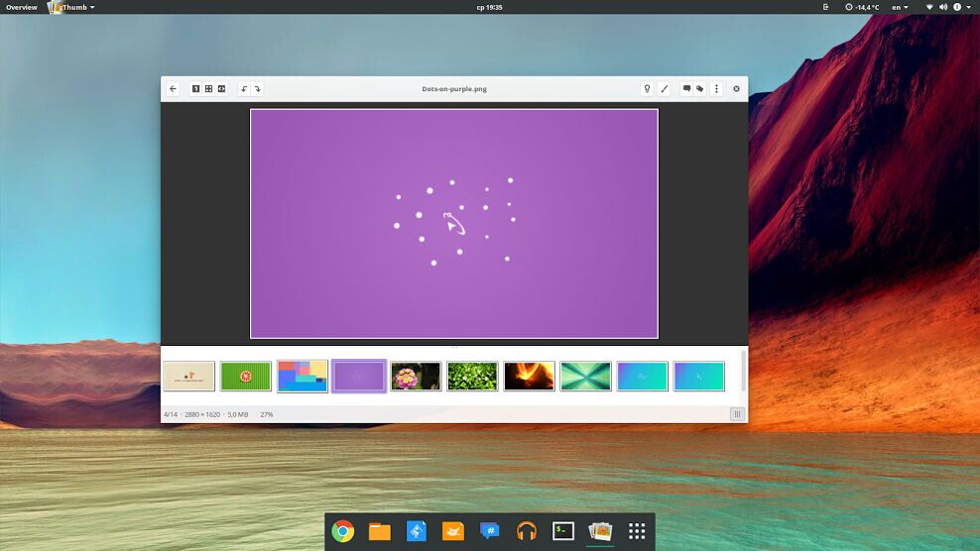The height and width of the screenshot is (551, 980).
Task: Expand the gThumb application menu in top bar
Action: [x=76, y=7]
